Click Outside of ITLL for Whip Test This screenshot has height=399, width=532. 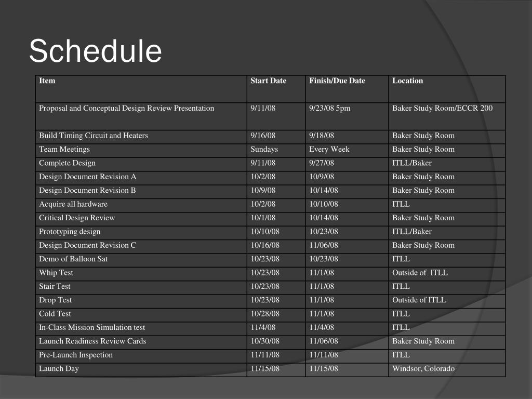(x=420, y=273)
